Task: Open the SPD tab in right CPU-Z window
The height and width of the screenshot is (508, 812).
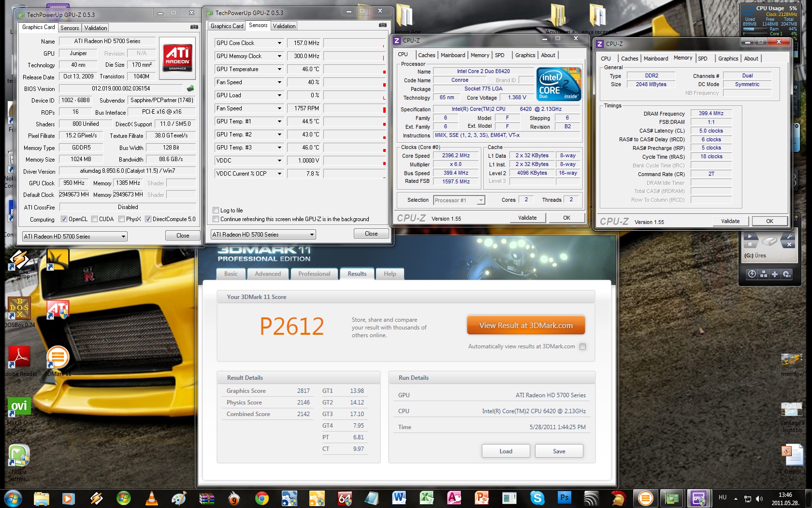Action: point(703,59)
